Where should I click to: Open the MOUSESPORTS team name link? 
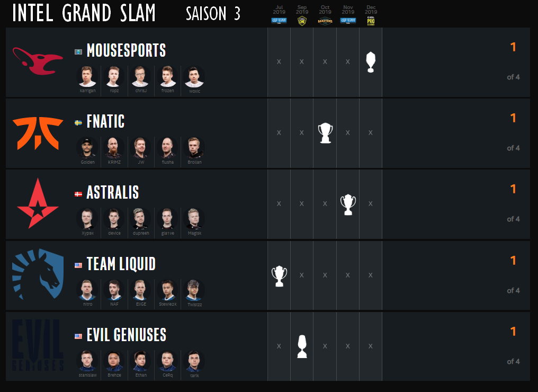coord(126,51)
